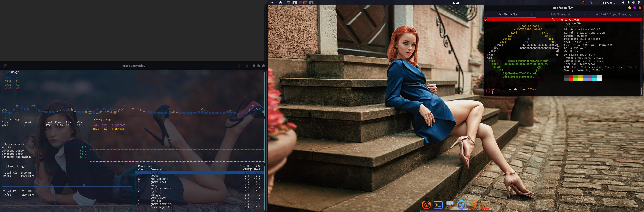This screenshot has width=644, height=212.
Task: Open the blue circular VS Code-style dock icon
Action: tap(462, 205)
